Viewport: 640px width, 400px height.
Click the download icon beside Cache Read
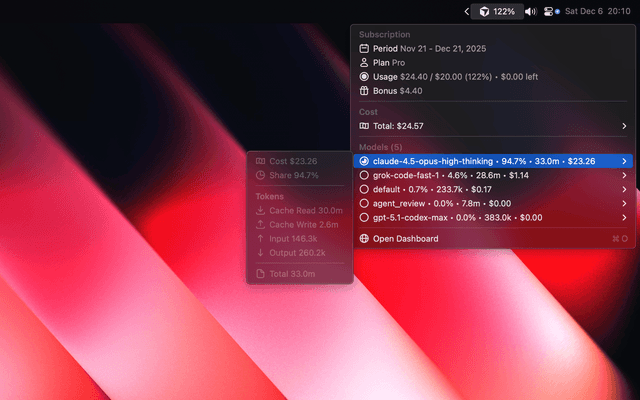click(261, 210)
